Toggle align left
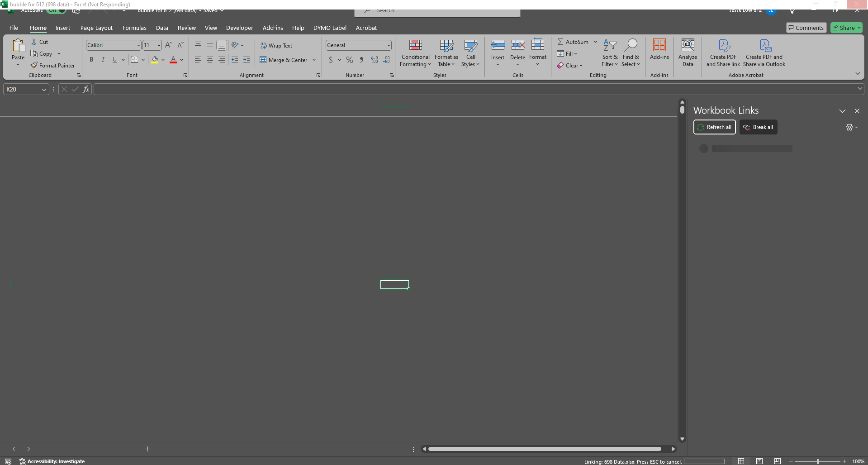The image size is (868, 465). pyautogui.click(x=198, y=60)
